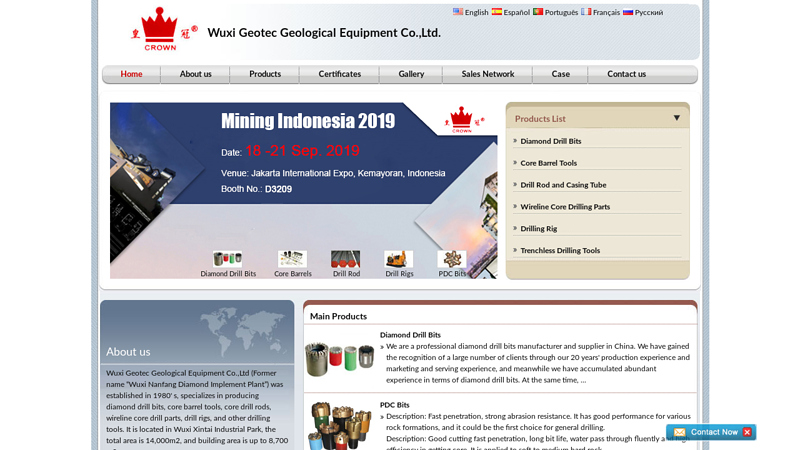800x450 pixels.
Task: Open Diamond Drill Bits in Products List
Action: tap(551, 141)
